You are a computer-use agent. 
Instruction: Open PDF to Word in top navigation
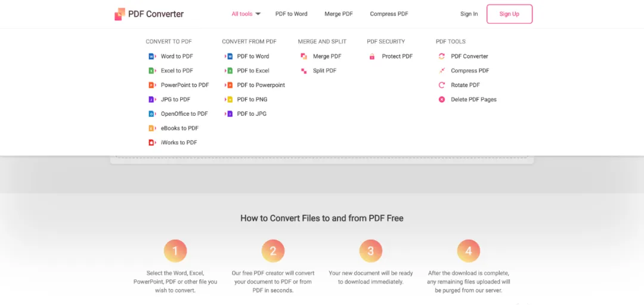(x=291, y=14)
